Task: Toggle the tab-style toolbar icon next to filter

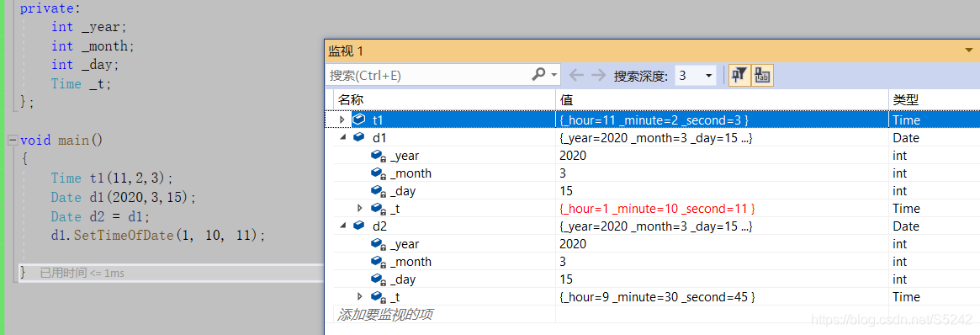Action: click(x=762, y=76)
